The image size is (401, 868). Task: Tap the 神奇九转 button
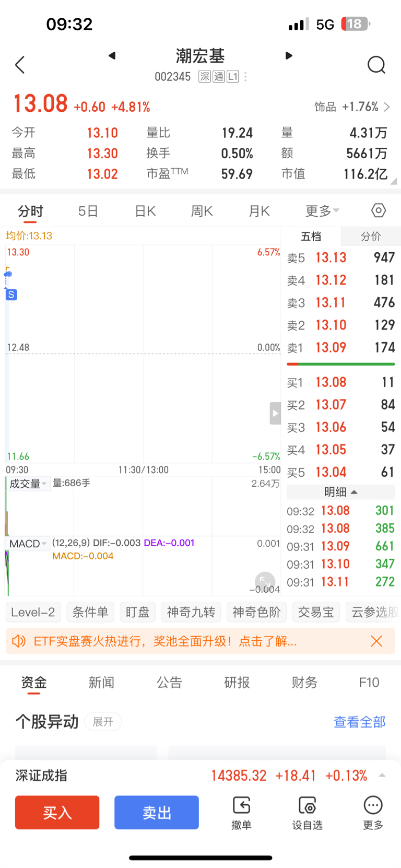coord(191,612)
